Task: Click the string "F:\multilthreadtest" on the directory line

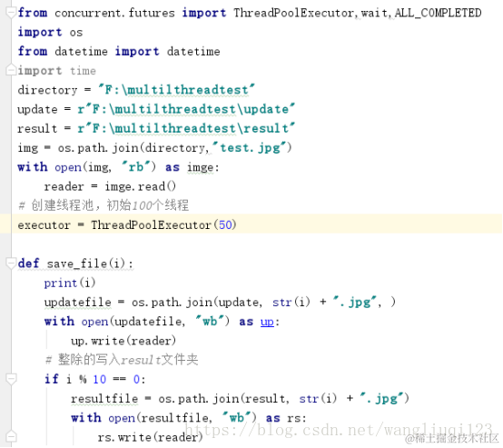Action: (x=176, y=90)
